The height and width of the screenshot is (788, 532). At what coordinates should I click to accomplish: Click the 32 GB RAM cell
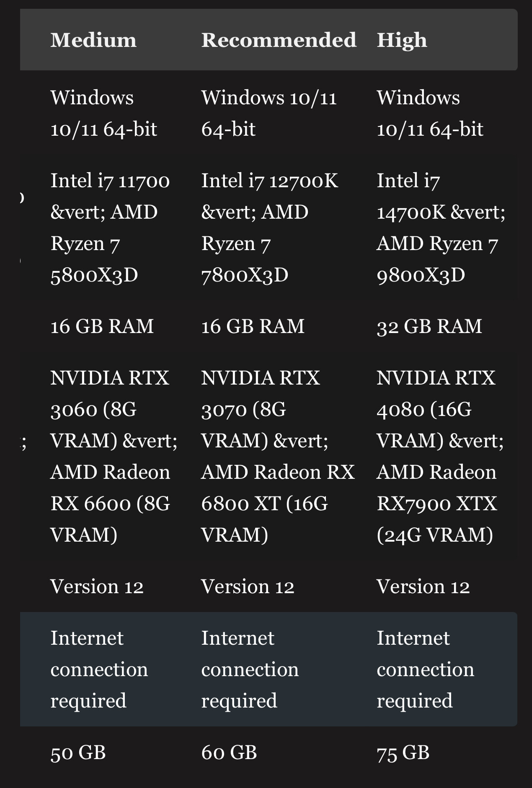pyautogui.click(x=429, y=326)
